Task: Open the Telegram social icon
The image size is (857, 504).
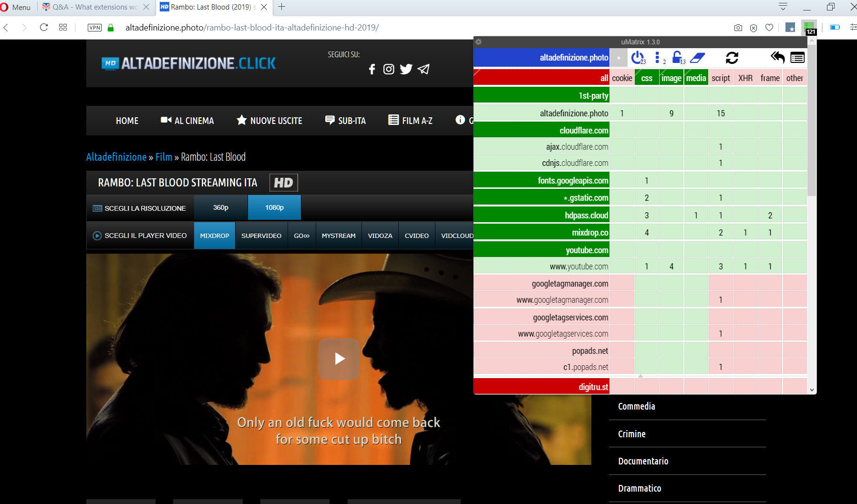Action: 423,69
